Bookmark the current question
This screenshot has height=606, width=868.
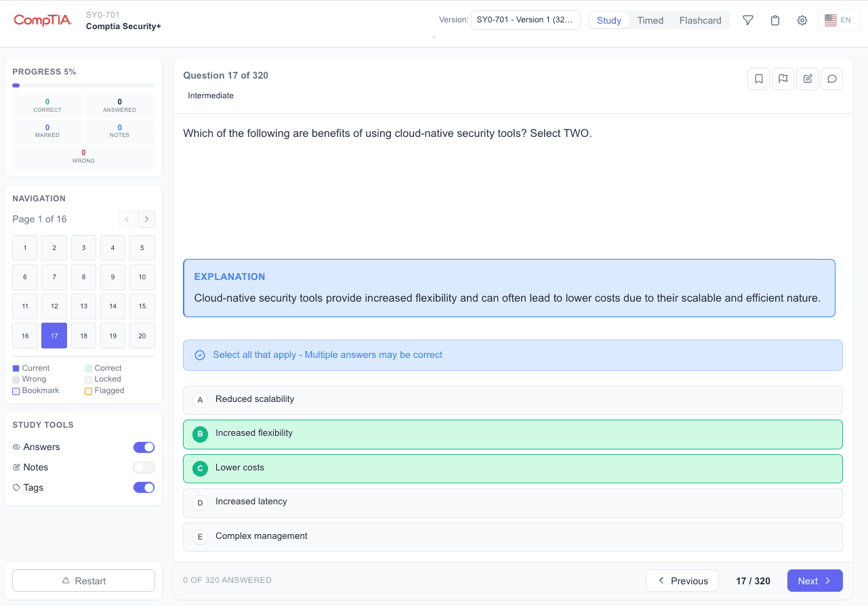[758, 79]
